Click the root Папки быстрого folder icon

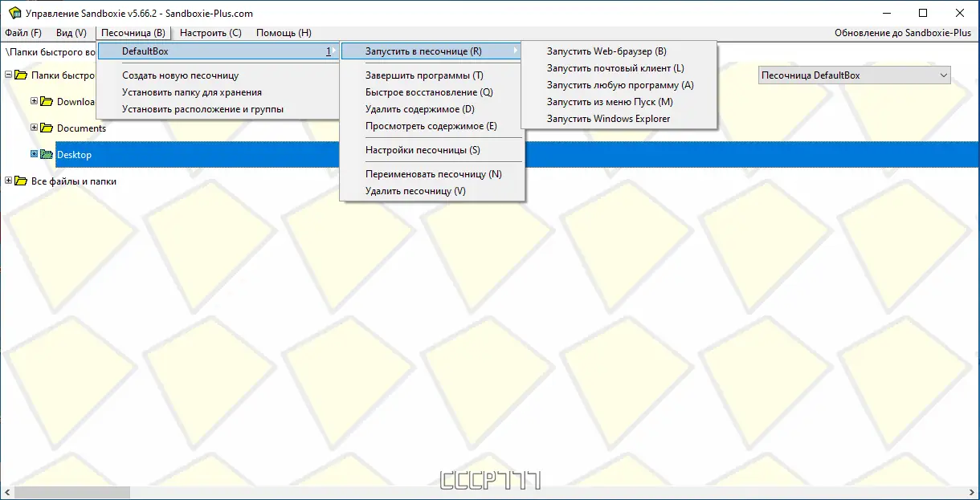click(x=21, y=75)
